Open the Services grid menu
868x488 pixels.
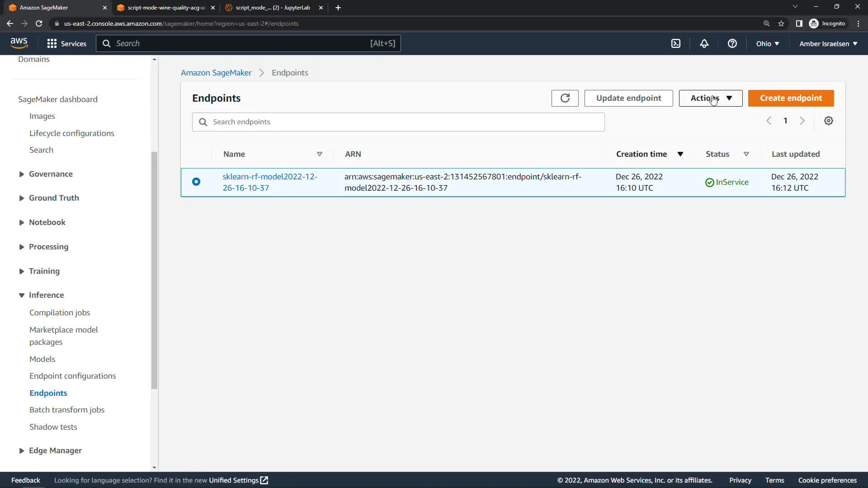pyautogui.click(x=67, y=43)
